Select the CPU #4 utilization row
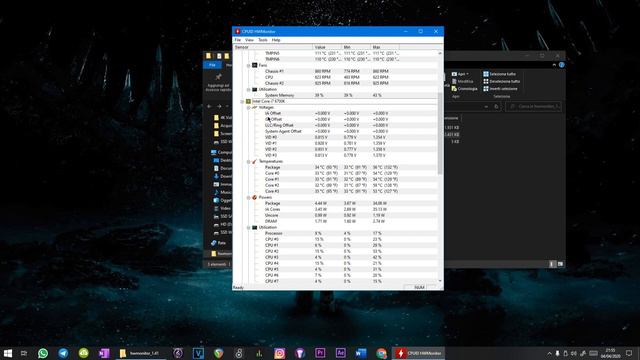This screenshot has width=640, height=360. click(x=335, y=263)
